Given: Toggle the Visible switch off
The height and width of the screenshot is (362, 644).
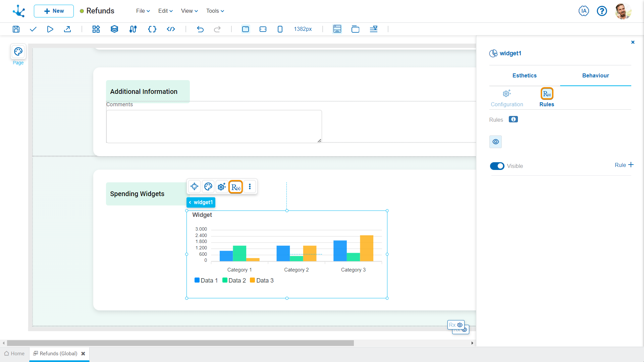Looking at the screenshot, I should (497, 166).
